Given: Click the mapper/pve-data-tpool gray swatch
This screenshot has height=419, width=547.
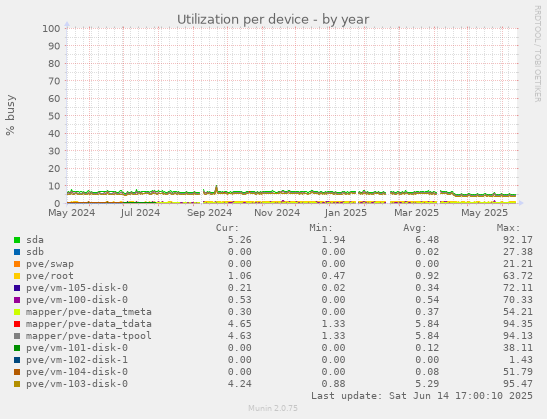Looking at the screenshot, I should click(x=17, y=336).
